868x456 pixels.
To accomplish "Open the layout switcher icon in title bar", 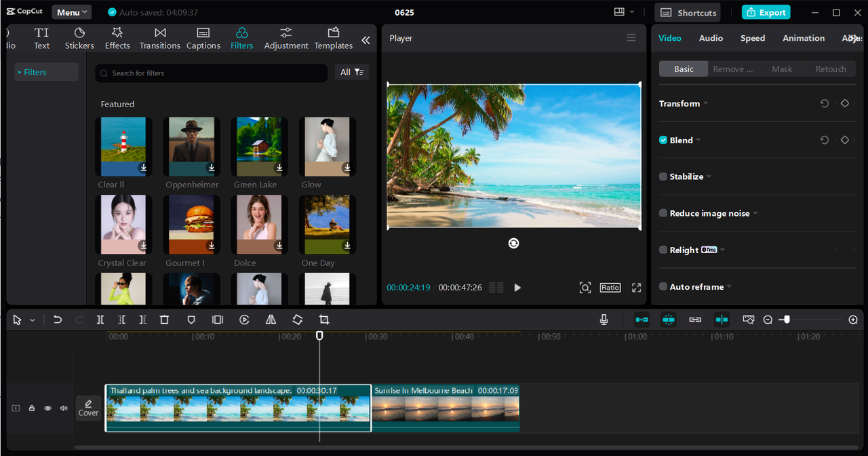I will (618, 12).
